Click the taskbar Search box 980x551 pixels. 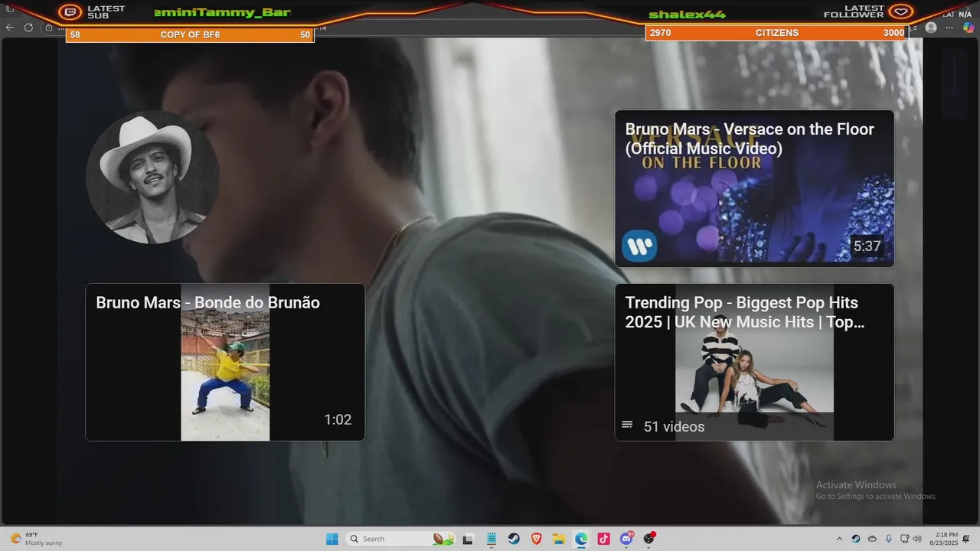click(400, 539)
